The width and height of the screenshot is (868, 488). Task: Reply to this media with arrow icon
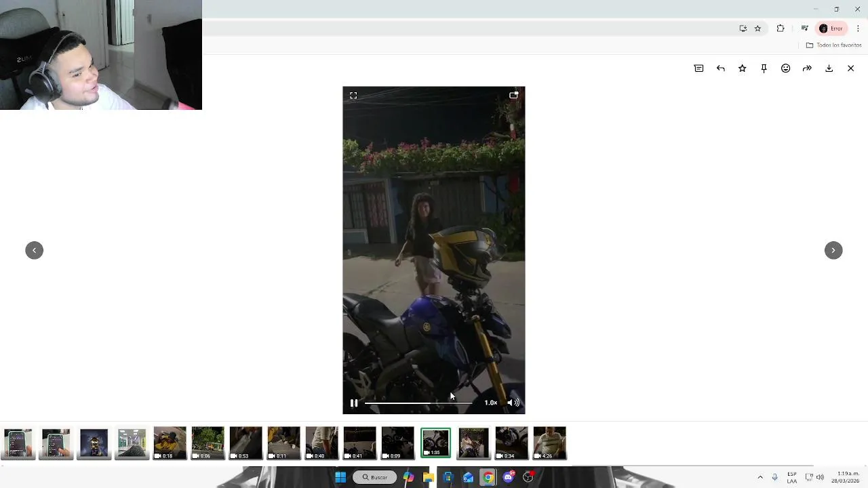click(720, 68)
